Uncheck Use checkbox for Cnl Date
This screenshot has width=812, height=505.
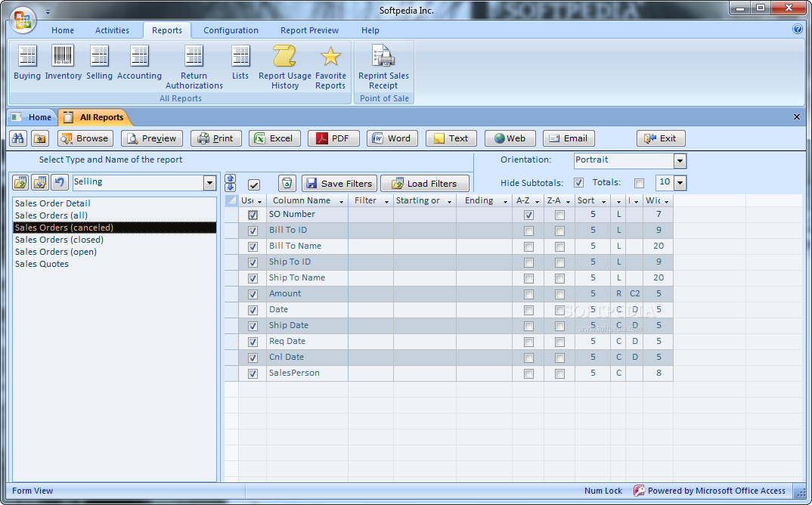click(253, 358)
